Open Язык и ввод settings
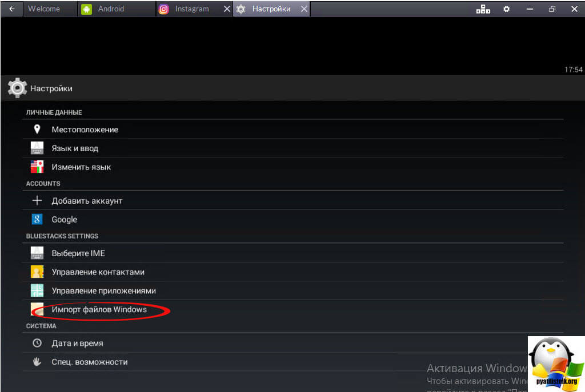 [75, 148]
